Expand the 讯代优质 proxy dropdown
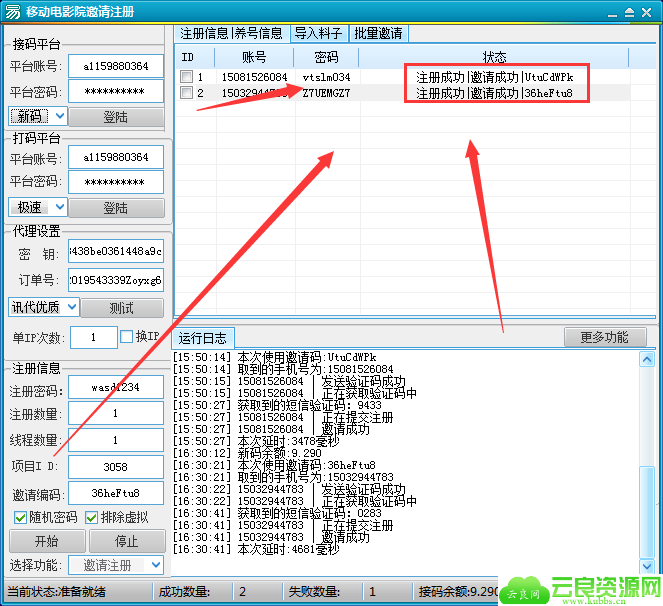Screen dimensions: 663x606 coord(44,307)
